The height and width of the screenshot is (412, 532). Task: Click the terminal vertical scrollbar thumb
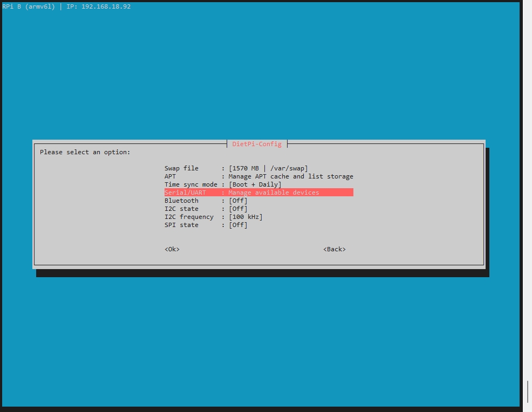[x=528, y=392]
